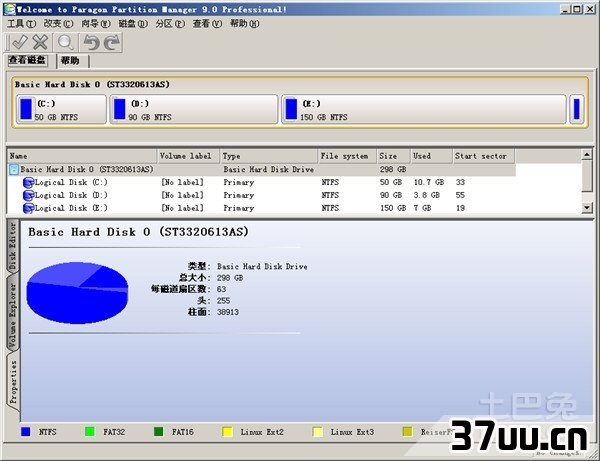Click start sector 33 of disk C:

click(x=460, y=182)
